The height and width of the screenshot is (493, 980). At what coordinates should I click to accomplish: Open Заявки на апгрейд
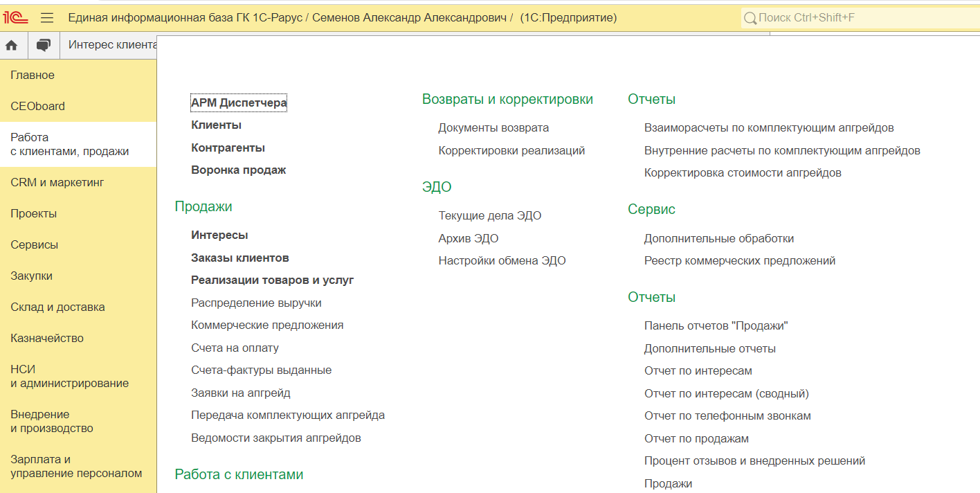coord(241,393)
